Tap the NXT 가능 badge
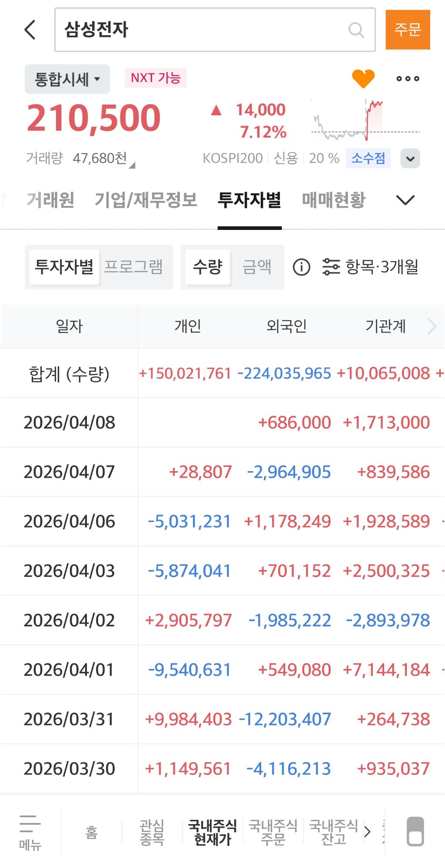This screenshot has width=445, height=868. (x=156, y=78)
